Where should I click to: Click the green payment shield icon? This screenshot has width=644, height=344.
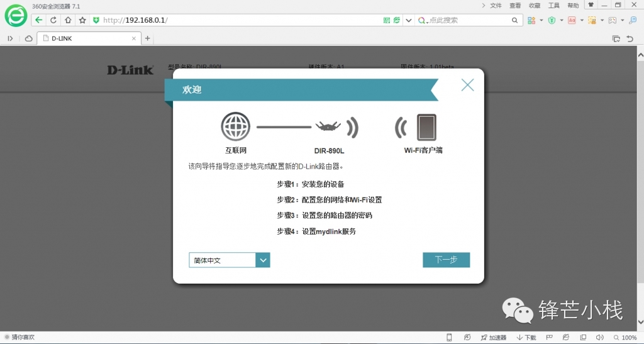pyautogui.click(x=552, y=20)
